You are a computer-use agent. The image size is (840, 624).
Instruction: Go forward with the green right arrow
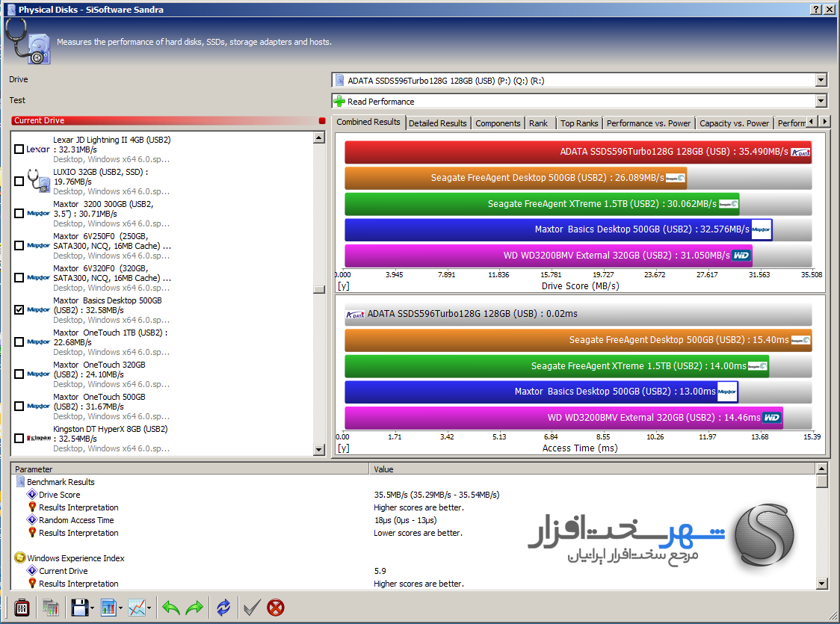pyautogui.click(x=194, y=608)
